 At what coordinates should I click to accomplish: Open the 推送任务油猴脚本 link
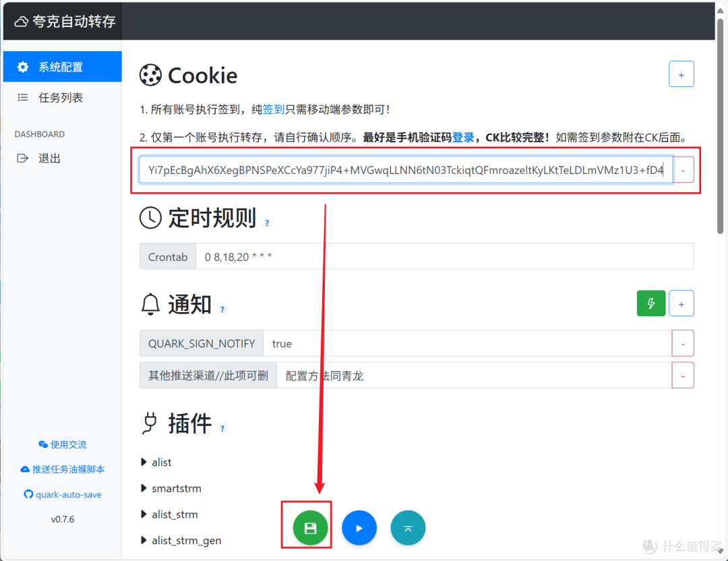[x=63, y=469]
